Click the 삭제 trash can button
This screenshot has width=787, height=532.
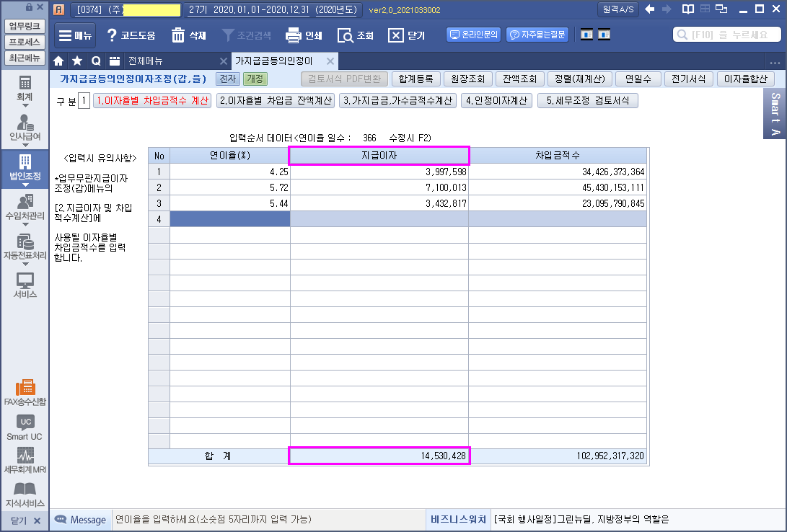pyautogui.click(x=189, y=35)
